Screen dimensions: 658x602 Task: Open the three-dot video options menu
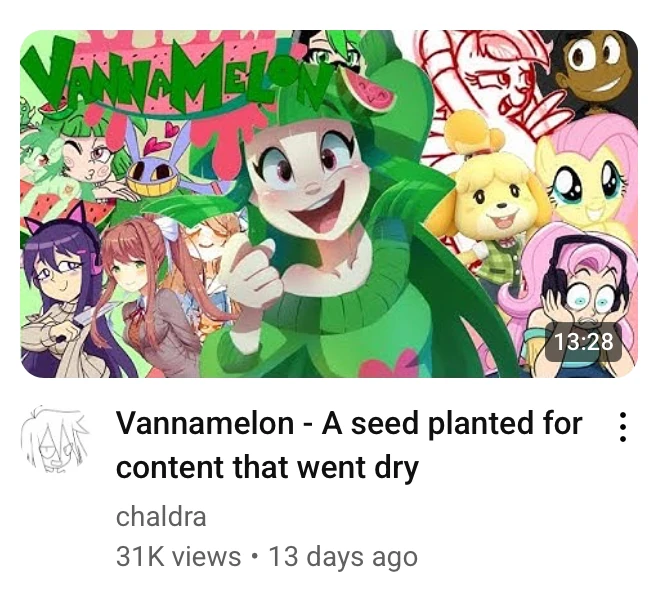coord(623,427)
